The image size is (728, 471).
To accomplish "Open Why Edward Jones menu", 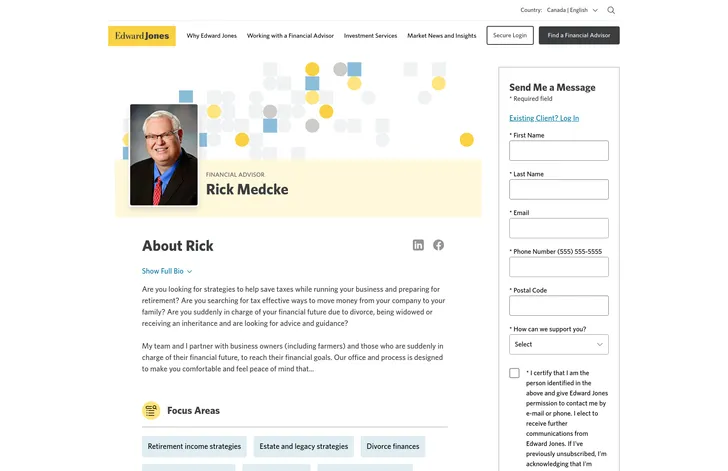I will (212, 36).
